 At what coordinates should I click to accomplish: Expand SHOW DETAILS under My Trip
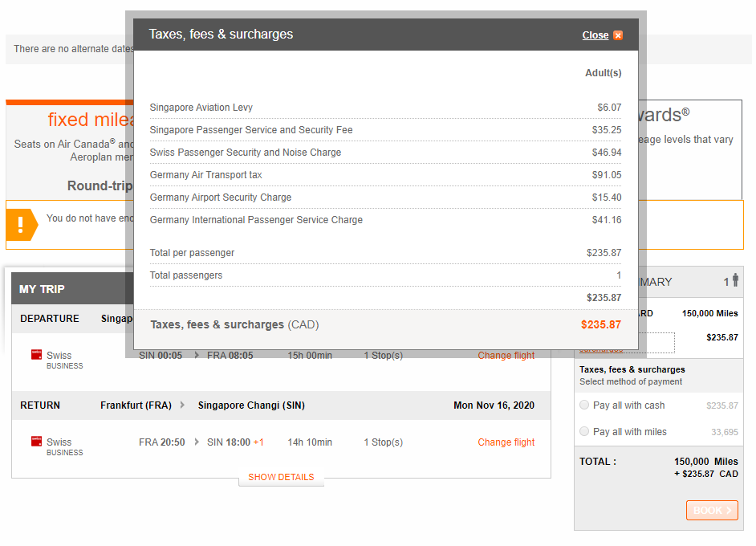point(281,477)
